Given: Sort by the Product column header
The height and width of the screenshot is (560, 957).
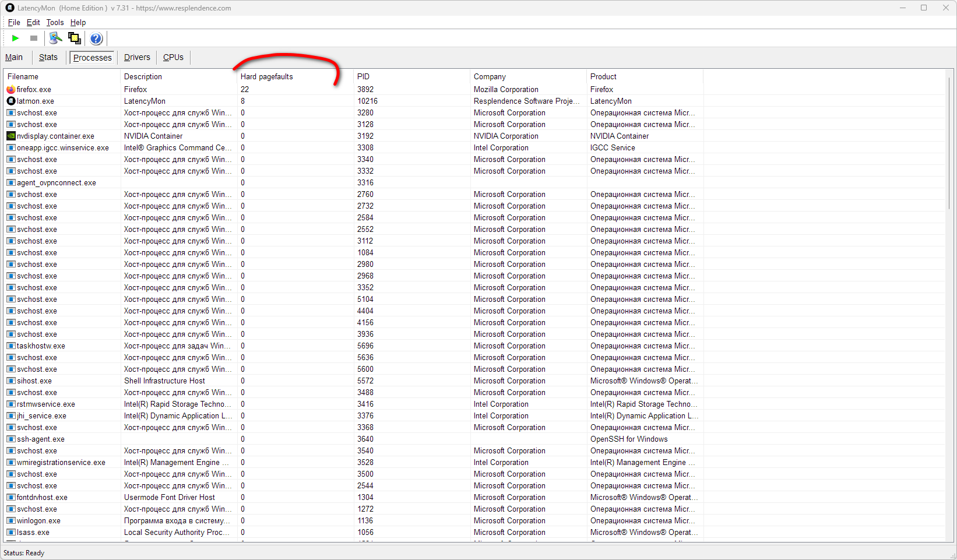Looking at the screenshot, I should pos(645,76).
